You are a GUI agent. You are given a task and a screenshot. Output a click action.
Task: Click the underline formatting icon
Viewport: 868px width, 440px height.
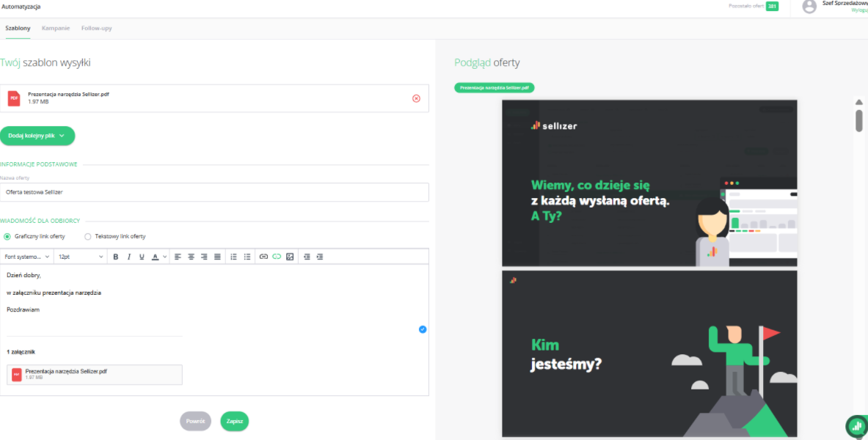click(x=142, y=257)
